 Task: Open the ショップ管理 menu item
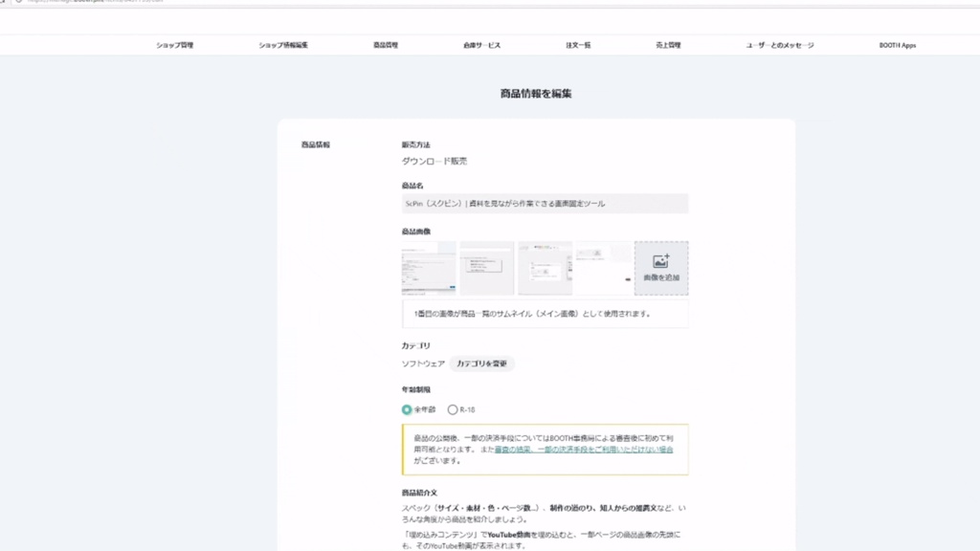[x=174, y=45]
